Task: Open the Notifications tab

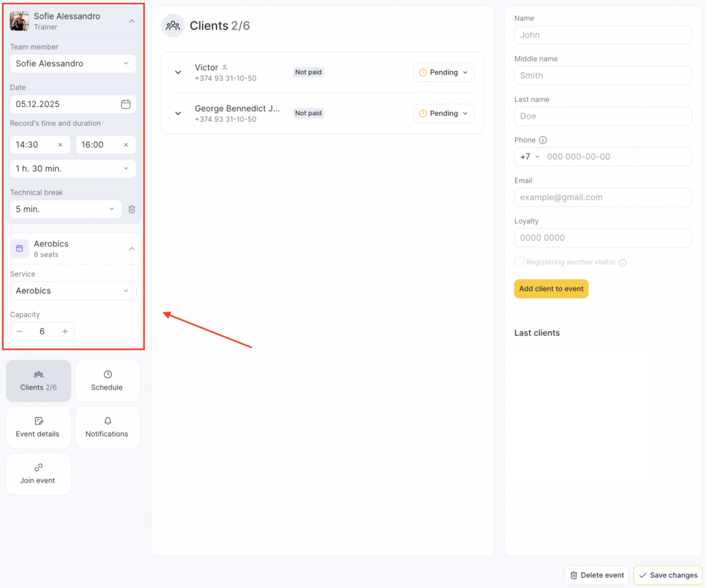Action: (107, 427)
